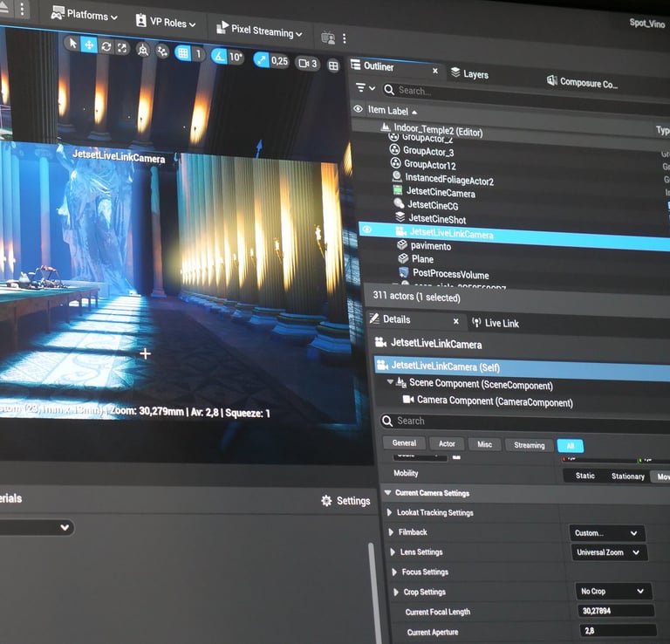This screenshot has height=644, width=670.
Task: Filter details by General
Action: 404,443
